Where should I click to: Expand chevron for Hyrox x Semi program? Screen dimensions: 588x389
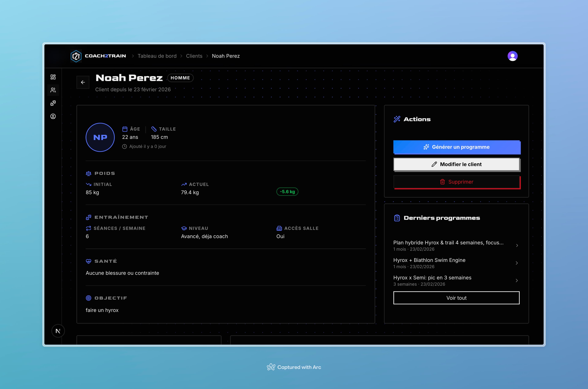click(x=517, y=281)
